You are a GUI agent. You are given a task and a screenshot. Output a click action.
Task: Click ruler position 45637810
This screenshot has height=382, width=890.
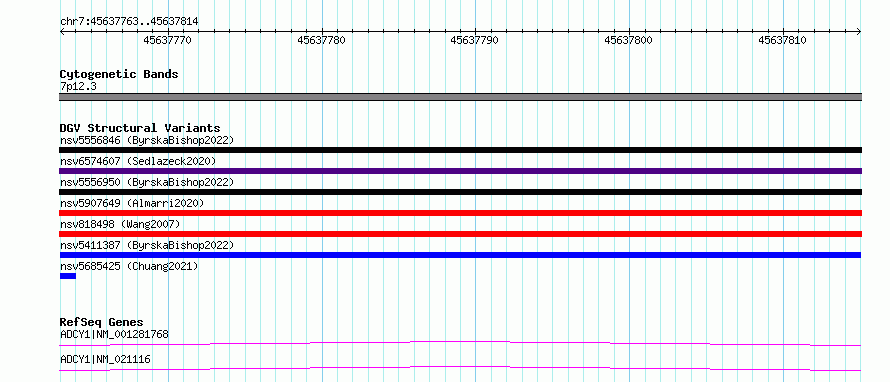(782, 40)
